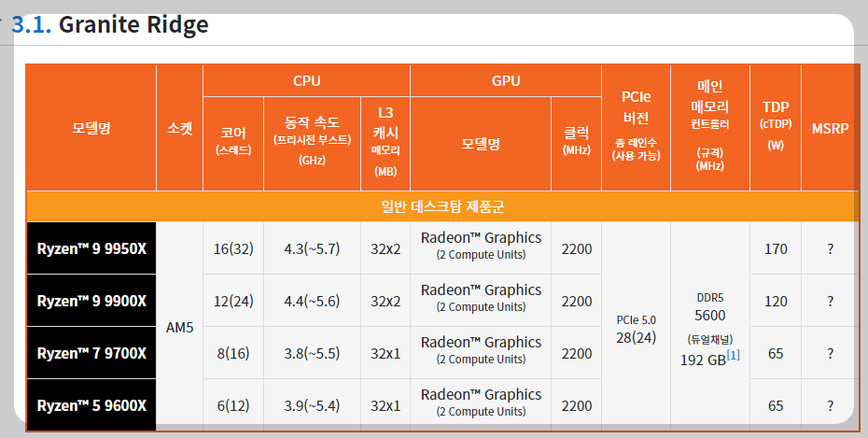Click the 메인 메모리 컨트롤러 column header
The height and width of the screenshot is (438, 868).
pyautogui.click(x=710, y=128)
